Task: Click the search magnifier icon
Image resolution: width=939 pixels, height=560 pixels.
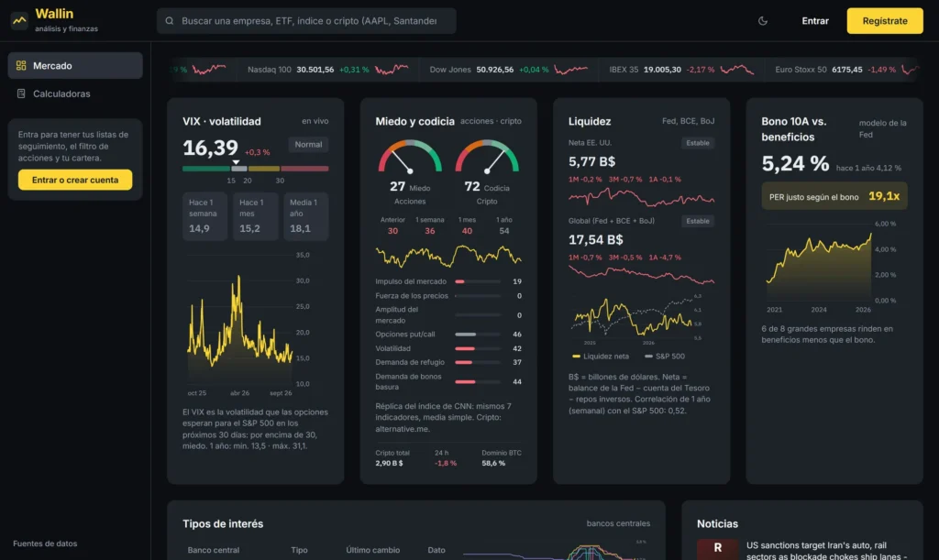Action: pos(170,21)
